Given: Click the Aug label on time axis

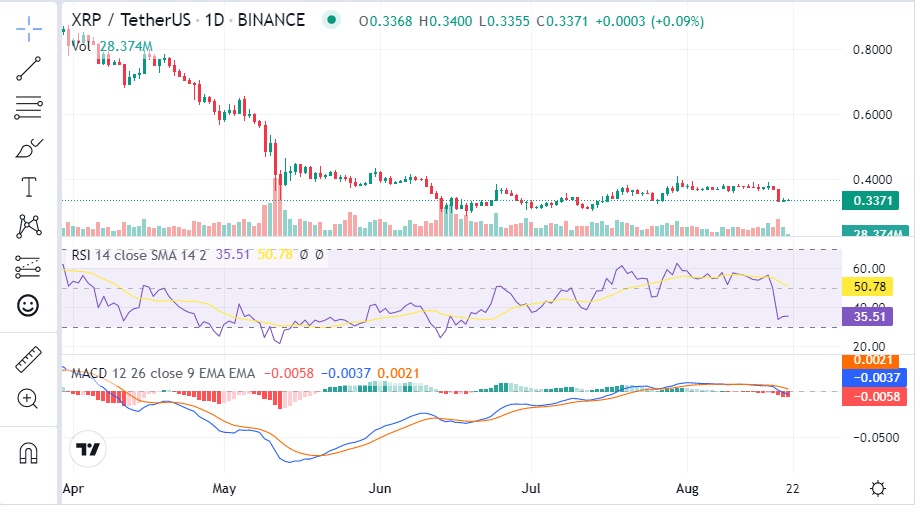Looking at the screenshot, I should click(687, 489).
